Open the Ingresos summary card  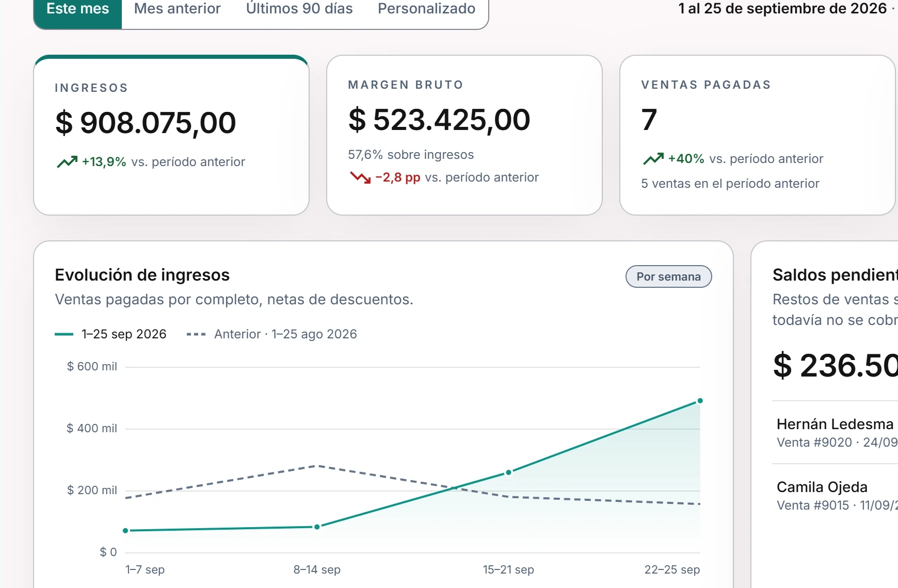[x=171, y=135]
